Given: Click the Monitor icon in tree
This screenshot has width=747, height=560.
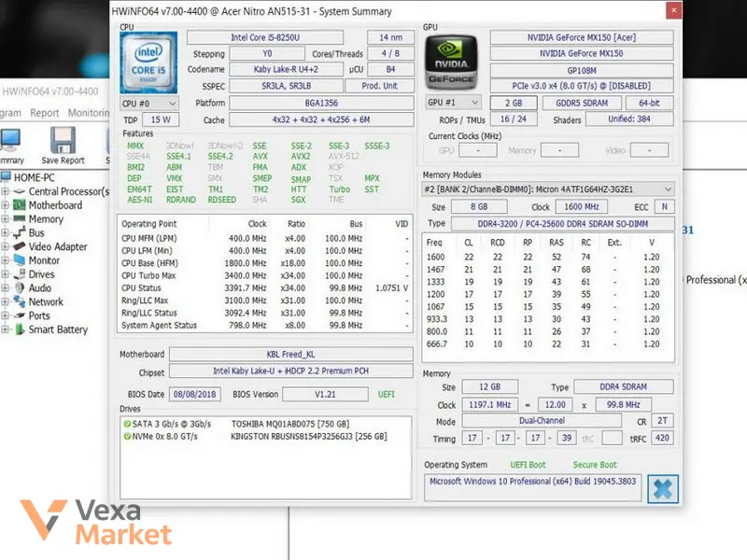Looking at the screenshot, I should tap(19, 260).
